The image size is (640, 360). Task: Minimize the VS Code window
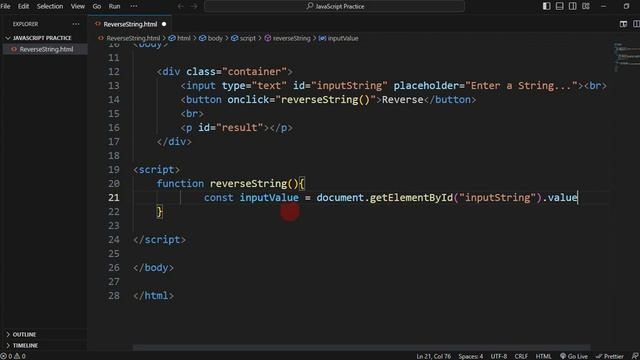(604, 6)
